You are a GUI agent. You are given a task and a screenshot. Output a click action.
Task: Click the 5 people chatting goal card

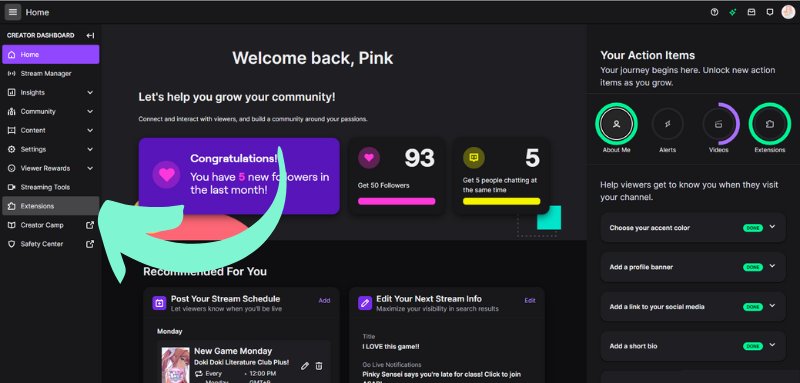pyautogui.click(x=502, y=176)
